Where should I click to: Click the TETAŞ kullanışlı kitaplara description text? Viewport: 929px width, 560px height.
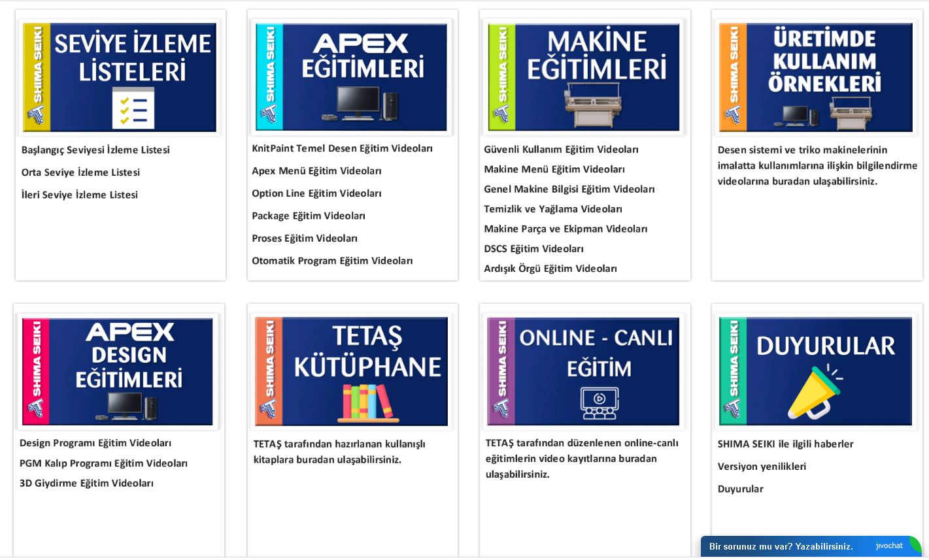pyautogui.click(x=340, y=452)
